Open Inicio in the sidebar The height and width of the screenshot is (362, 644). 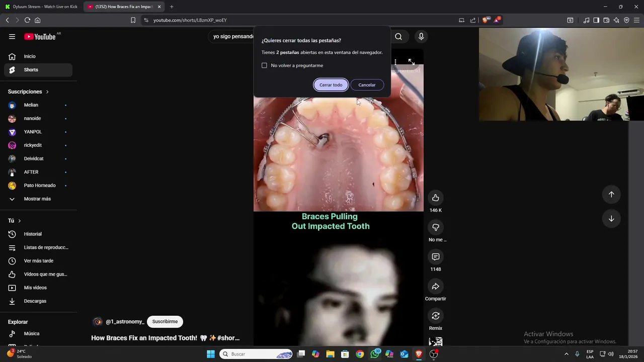point(38,56)
